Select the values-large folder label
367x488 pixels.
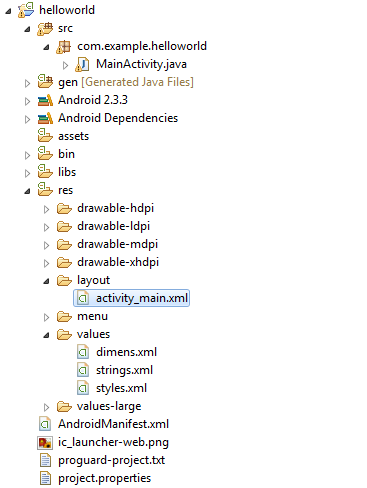click(109, 406)
